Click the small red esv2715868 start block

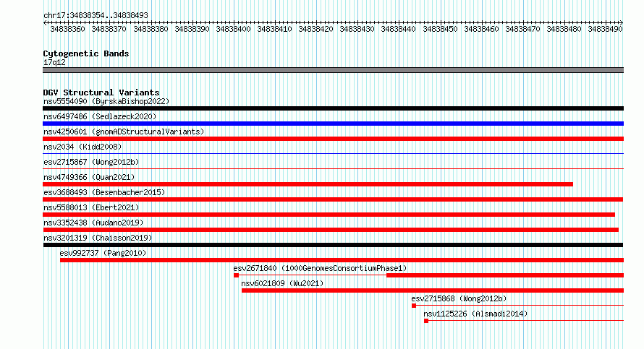click(414, 306)
